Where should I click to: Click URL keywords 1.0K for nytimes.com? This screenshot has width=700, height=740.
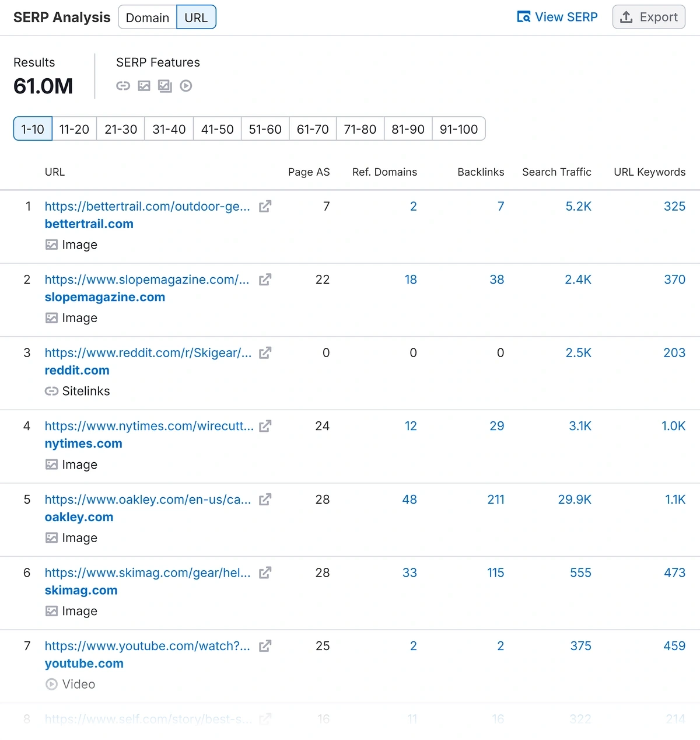pos(673,426)
